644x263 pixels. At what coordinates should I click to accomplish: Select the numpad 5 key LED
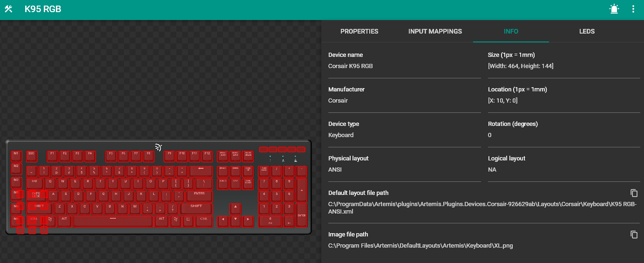click(277, 196)
